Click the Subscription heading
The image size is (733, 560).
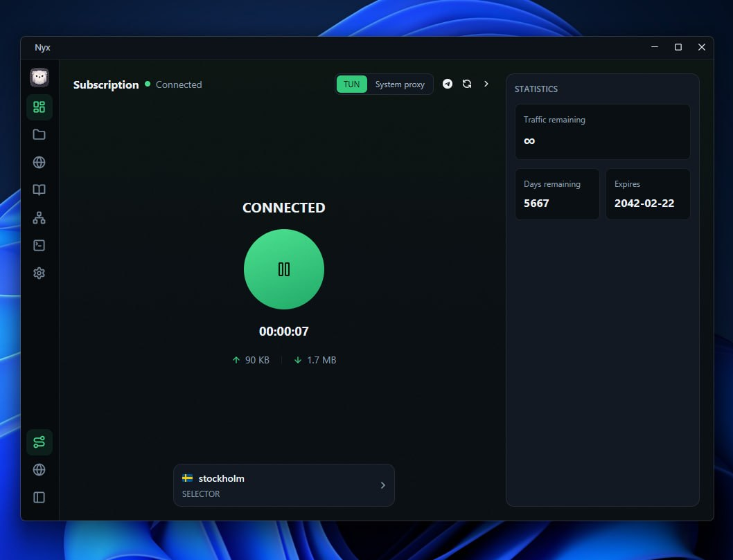pyautogui.click(x=106, y=84)
